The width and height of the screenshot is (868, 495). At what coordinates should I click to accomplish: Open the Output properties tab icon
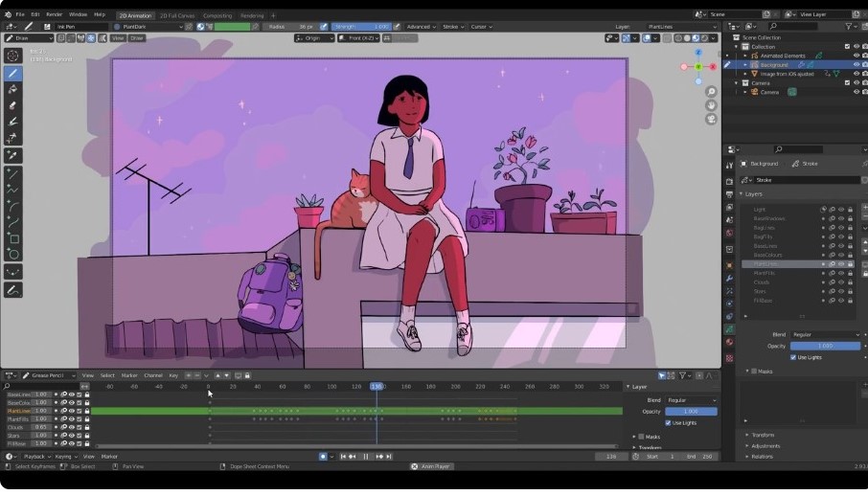coord(730,194)
